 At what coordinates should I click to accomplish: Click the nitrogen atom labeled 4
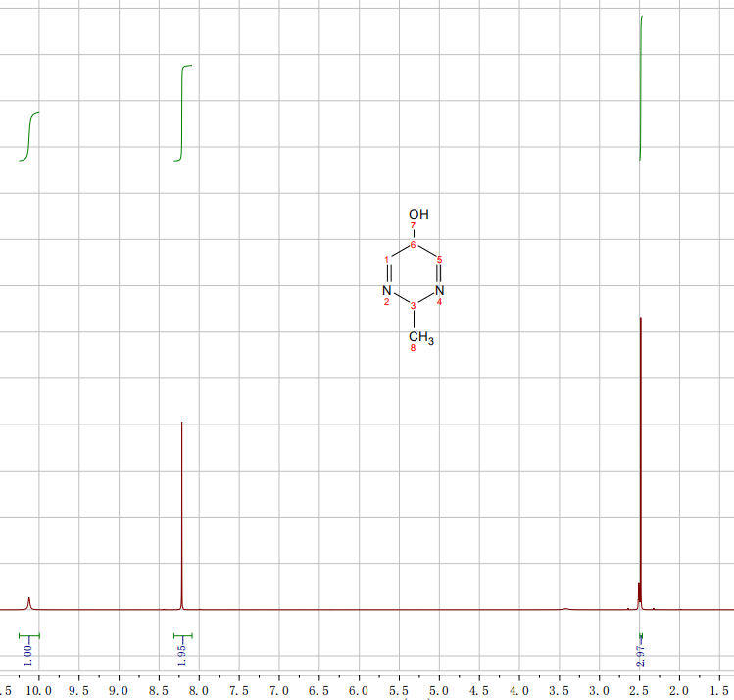click(x=439, y=290)
